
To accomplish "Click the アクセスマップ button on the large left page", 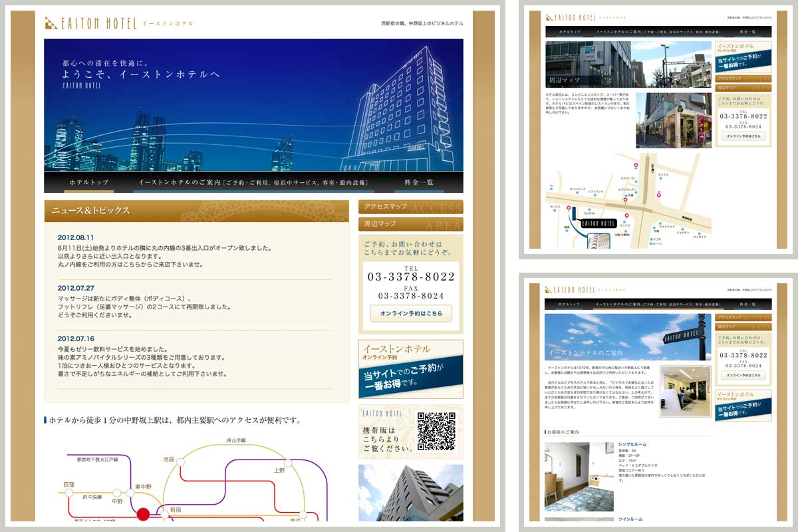I will 410,207.
